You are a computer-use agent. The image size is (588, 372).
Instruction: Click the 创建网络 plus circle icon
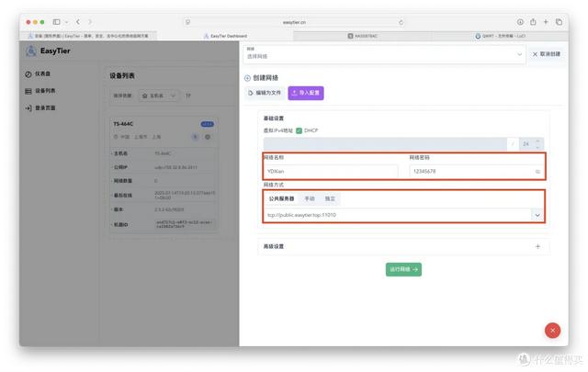[x=247, y=78]
